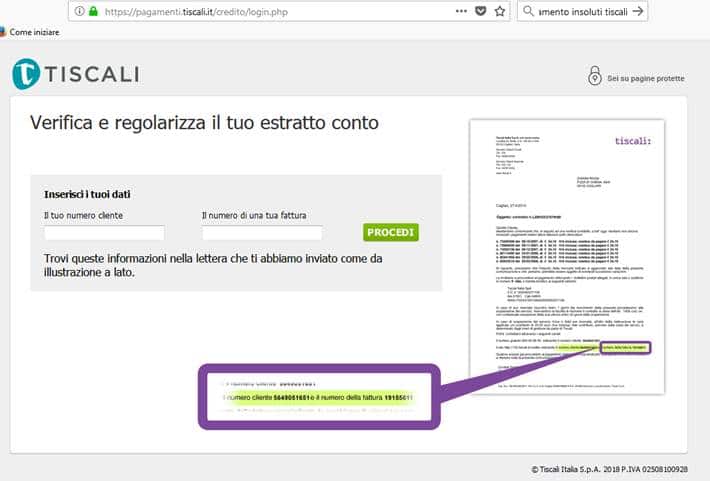This screenshot has width=710, height=481.
Task: Click the Trovi queste informazioni nella lettera text
Action: click(213, 265)
